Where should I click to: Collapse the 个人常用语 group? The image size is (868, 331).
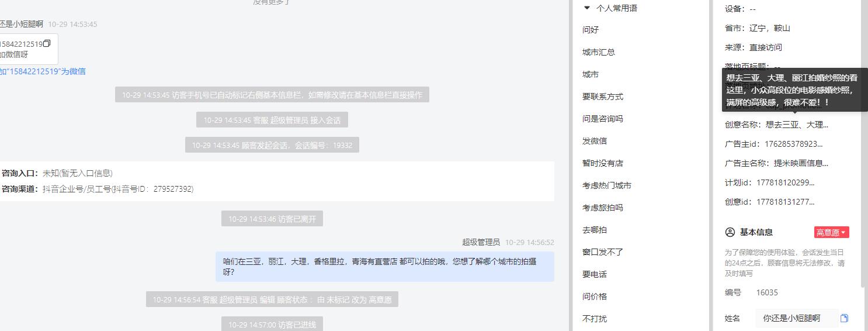click(587, 8)
